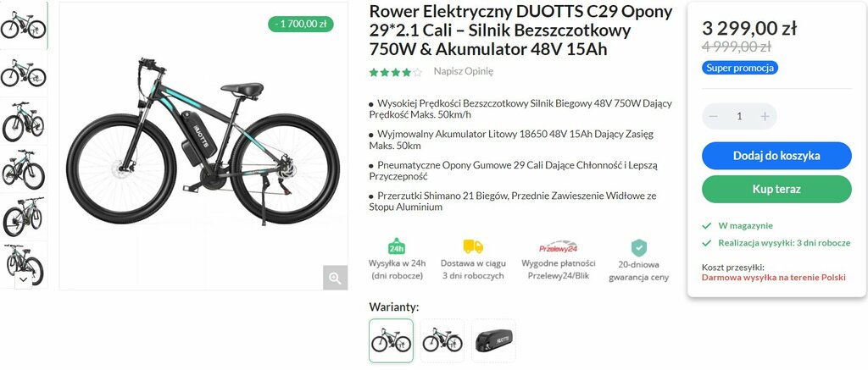Screen dimensions: 868x370
Task: Open the Napisz Opinię link
Action: click(463, 71)
